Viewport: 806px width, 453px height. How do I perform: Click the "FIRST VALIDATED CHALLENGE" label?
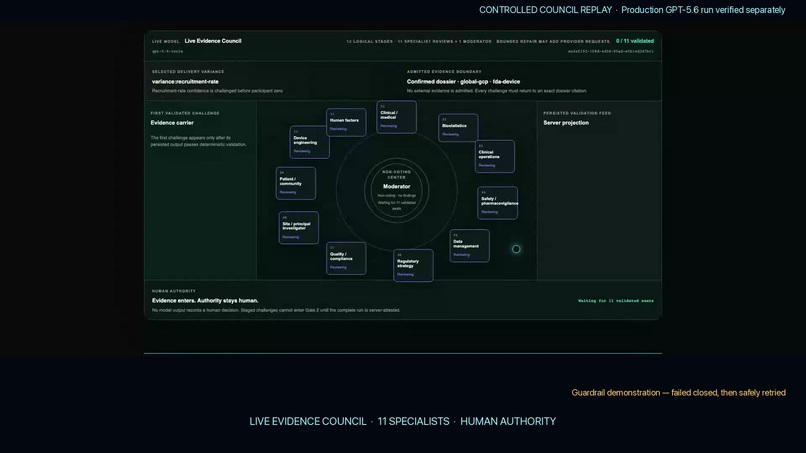[185, 113]
